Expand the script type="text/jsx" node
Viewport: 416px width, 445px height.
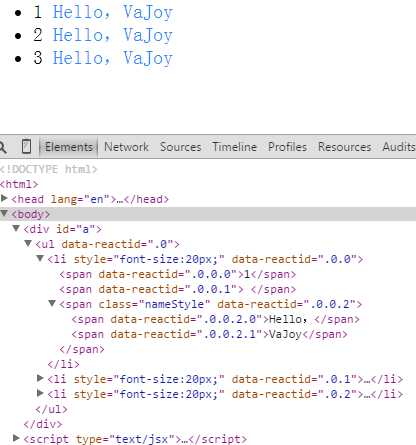tap(16, 438)
